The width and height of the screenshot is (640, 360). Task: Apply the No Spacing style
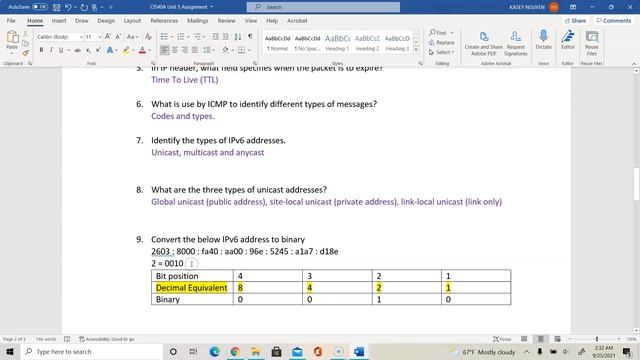[307, 42]
